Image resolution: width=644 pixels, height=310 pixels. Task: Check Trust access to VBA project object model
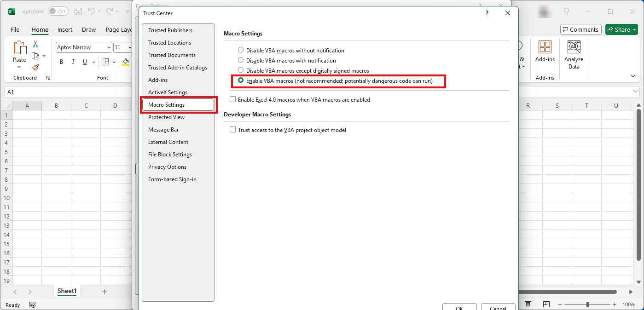(x=233, y=130)
